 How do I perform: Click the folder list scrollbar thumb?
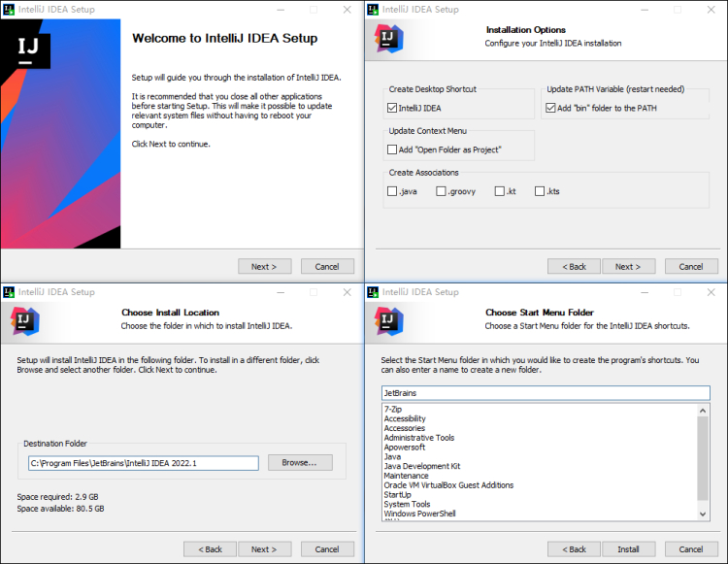tap(703, 458)
